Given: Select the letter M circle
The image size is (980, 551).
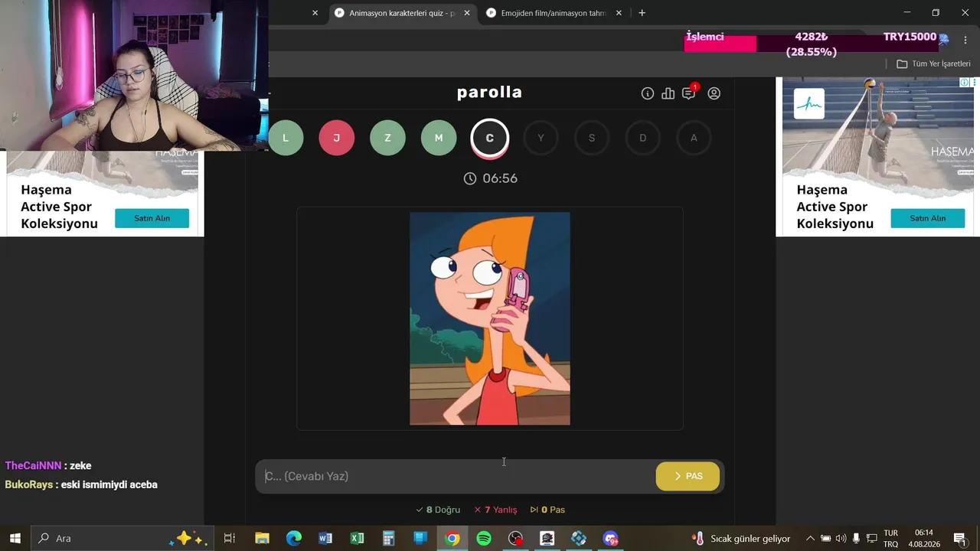Looking at the screenshot, I should click(x=439, y=138).
